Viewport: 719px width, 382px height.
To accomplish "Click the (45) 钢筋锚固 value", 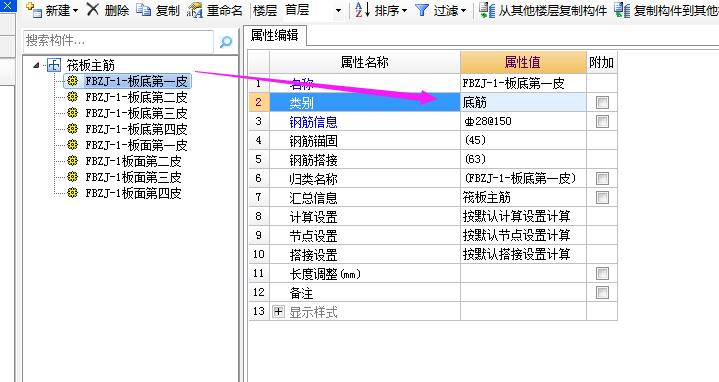I will (x=523, y=140).
